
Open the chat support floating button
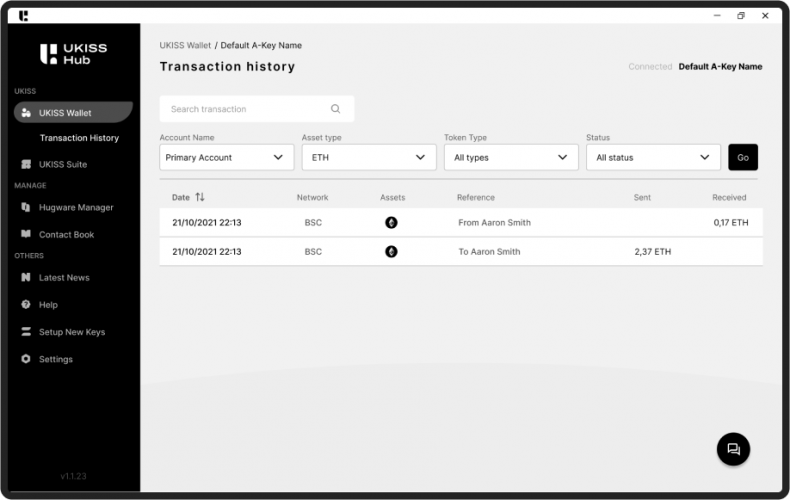(733, 449)
